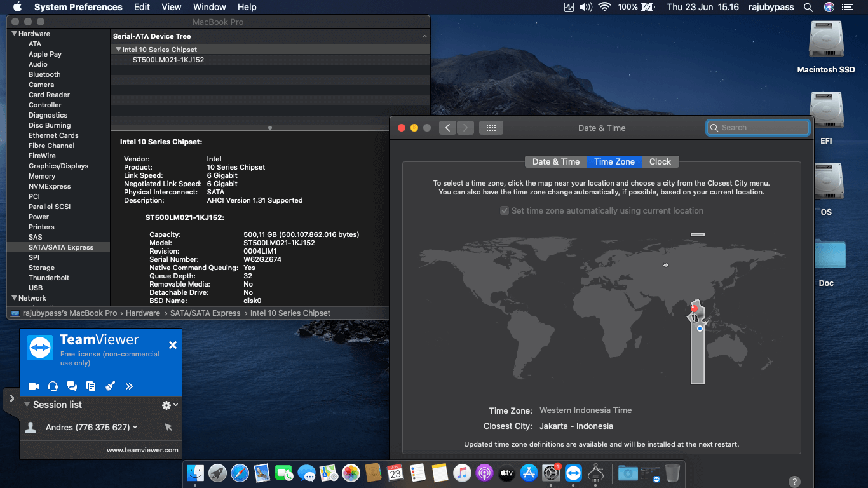The image size is (868, 488).
Task: Expand Andres session options dropdown
Action: tap(135, 428)
